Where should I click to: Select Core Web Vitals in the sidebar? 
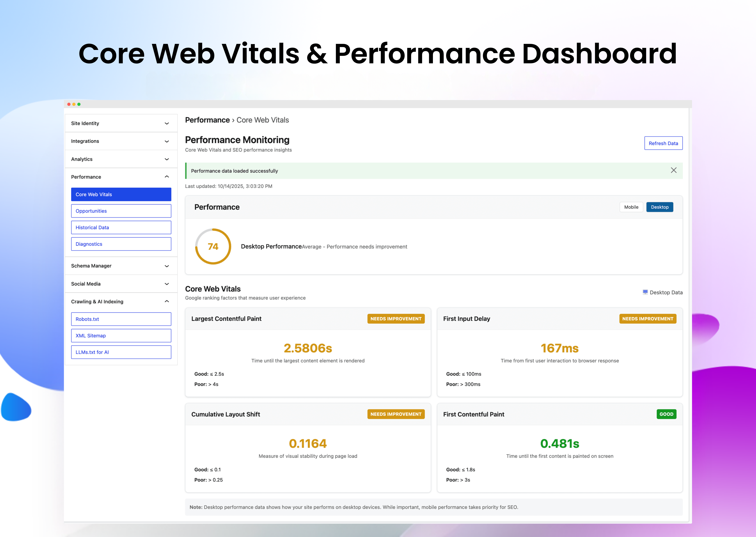click(121, 194)
